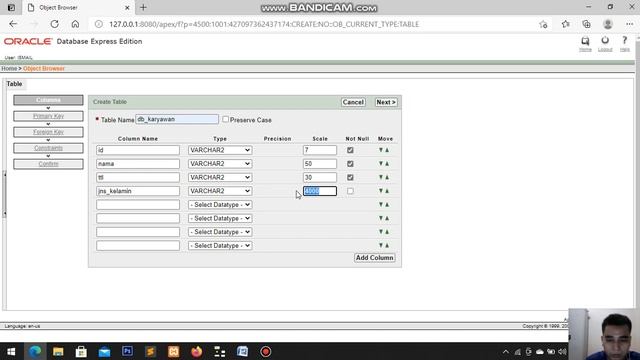Screen dimensions: 640x360
Task: Open browser favorites star icon
Action: point(565,24)
